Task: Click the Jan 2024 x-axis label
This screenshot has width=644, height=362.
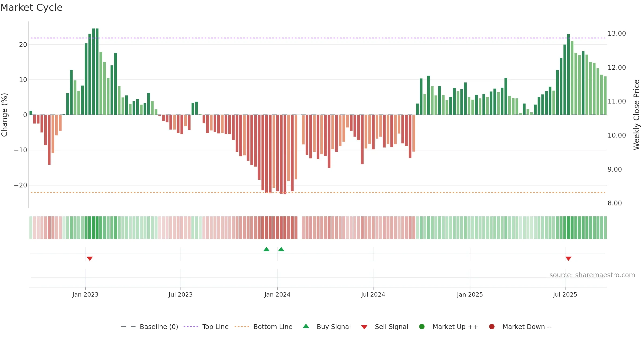Action: point(277,294)
